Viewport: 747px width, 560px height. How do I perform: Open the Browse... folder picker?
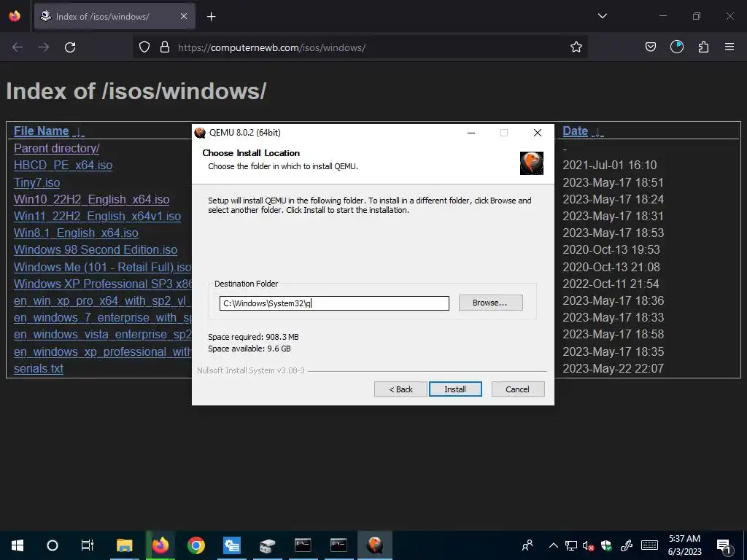click(490, 303)
